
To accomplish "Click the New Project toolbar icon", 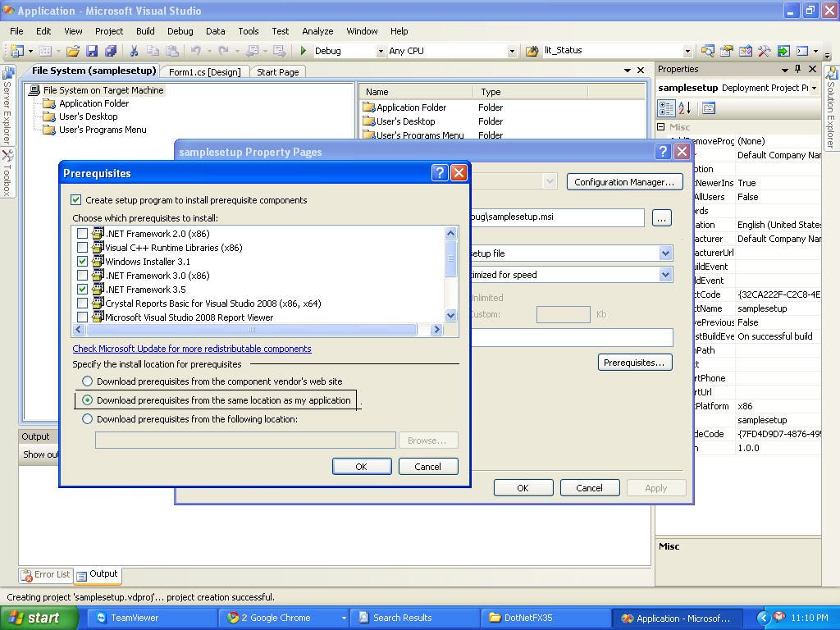I will tap(16, 51).
